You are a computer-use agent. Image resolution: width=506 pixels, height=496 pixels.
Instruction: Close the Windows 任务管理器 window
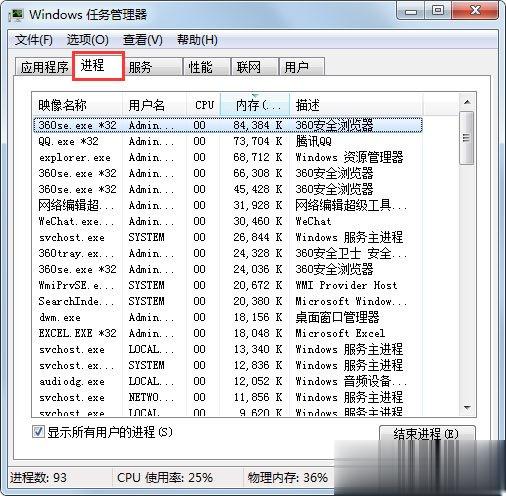tap(475, 11)
